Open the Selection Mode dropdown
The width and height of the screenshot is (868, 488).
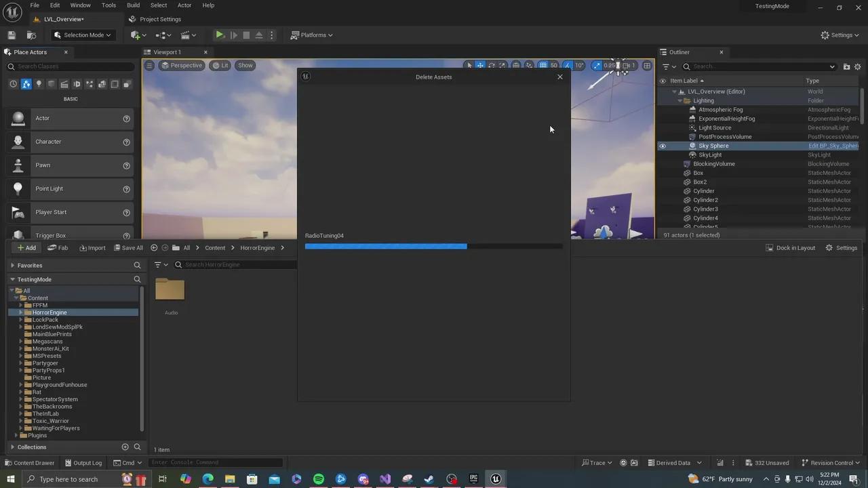coord(83,35)
